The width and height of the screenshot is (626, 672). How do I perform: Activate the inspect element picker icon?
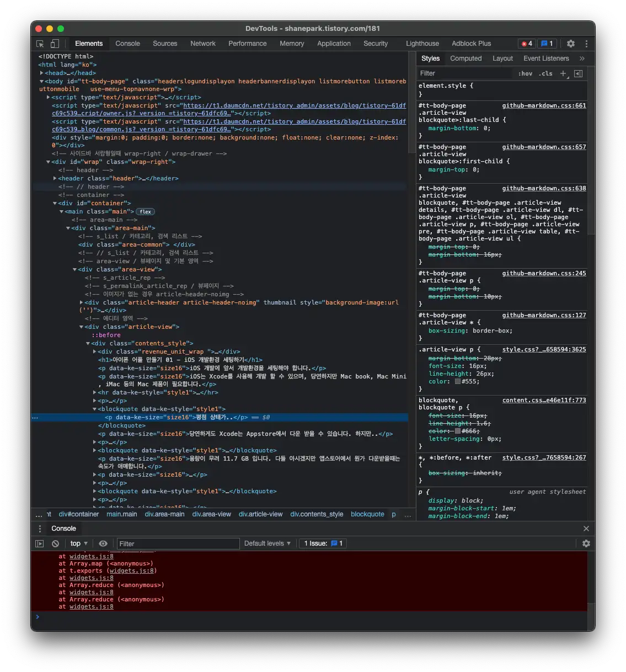40,44
